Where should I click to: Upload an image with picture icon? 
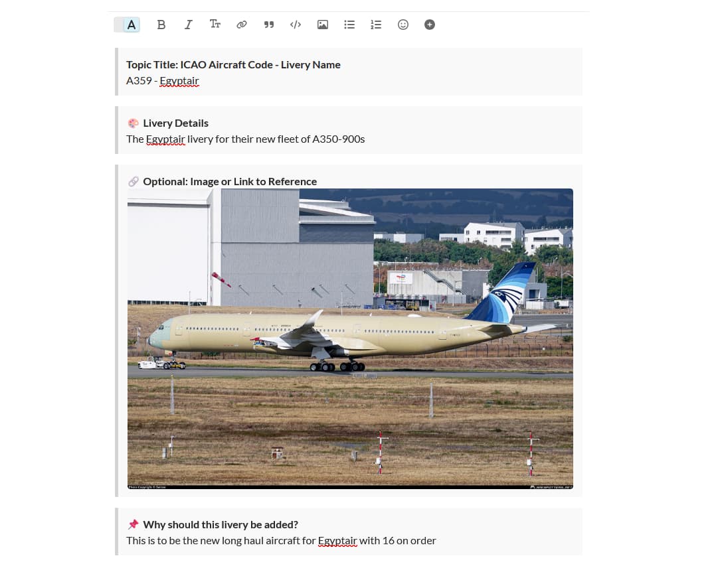pos(323,25)
